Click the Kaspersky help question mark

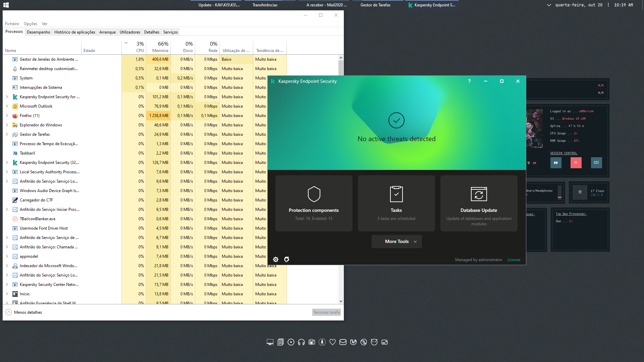[x=469, y=81]
